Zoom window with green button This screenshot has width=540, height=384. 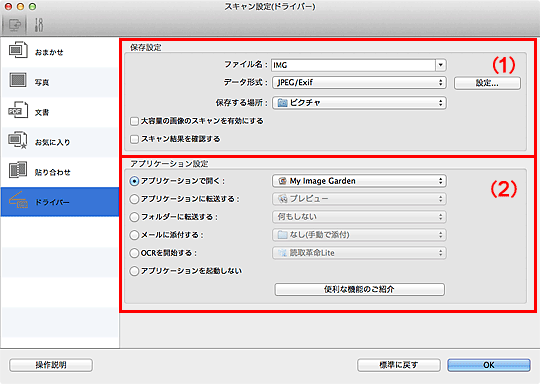click(x=32, y=7)
